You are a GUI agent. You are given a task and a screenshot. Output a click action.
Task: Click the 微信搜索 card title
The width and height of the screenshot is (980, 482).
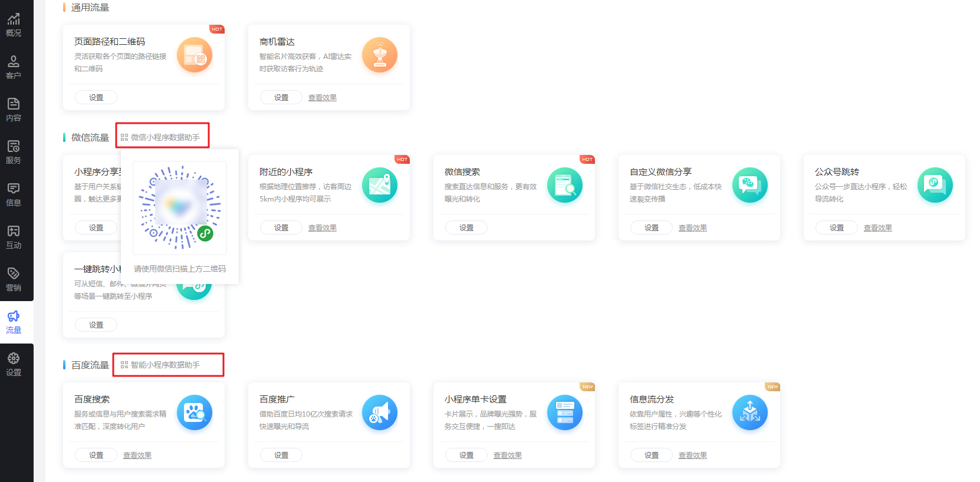click(462, 172)
